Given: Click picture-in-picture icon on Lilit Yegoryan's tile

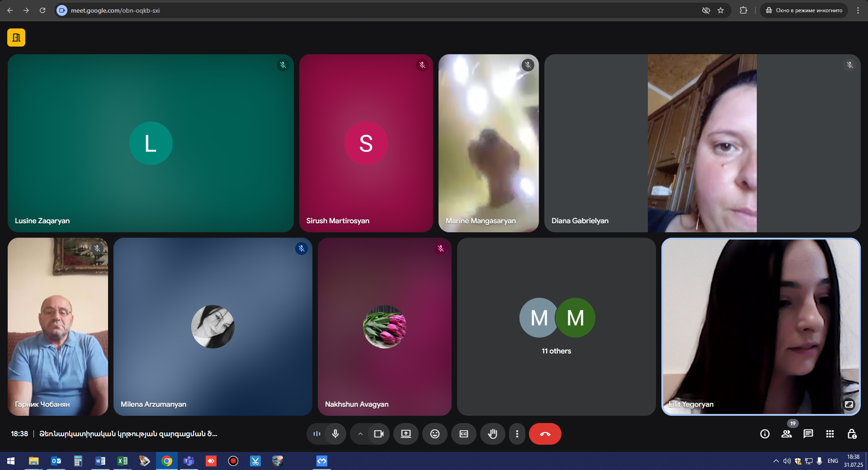Looking at the screenshot, I should coord(849,404).
